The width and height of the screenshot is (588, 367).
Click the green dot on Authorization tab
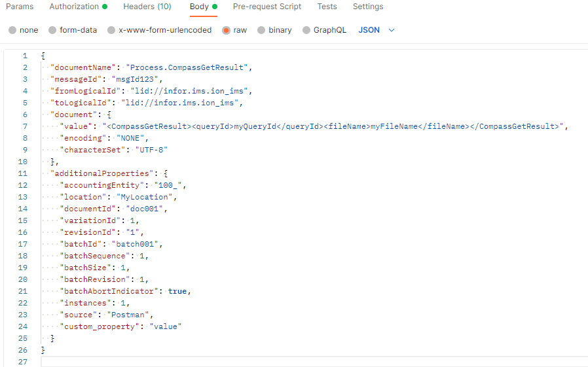coord(105,7)
